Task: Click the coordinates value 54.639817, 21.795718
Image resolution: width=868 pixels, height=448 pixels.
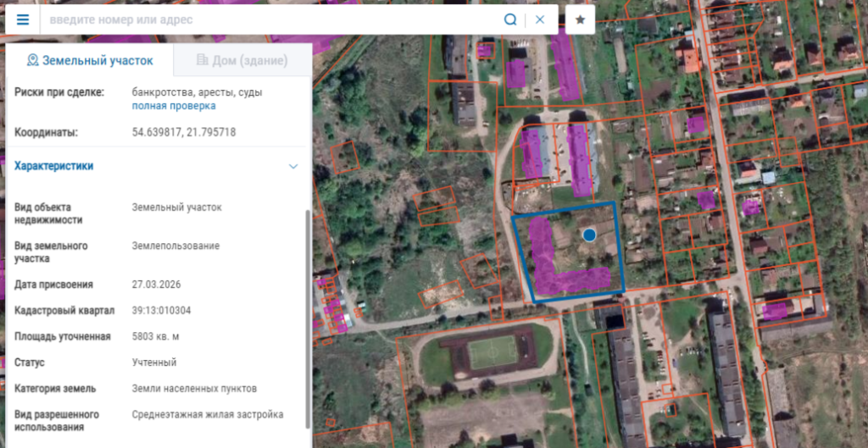Action: pyautogui.click(x=184, y=133)
